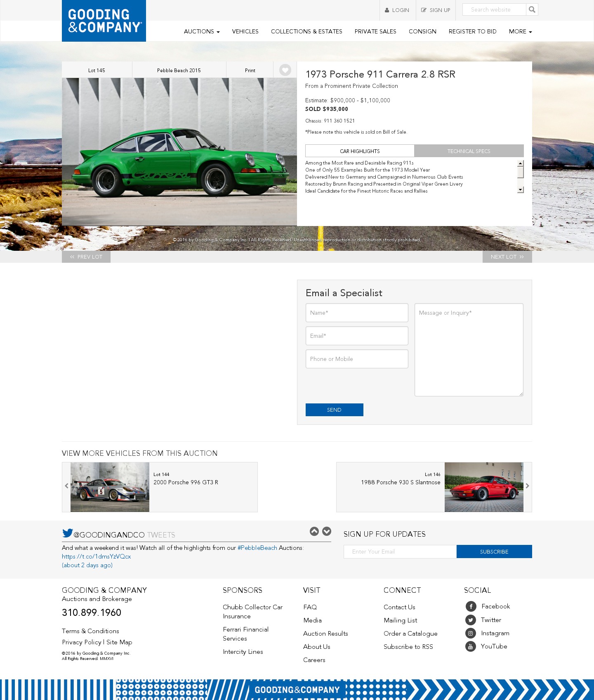Open Register to Bid page
Screen dimensions: 594x700
473,31
